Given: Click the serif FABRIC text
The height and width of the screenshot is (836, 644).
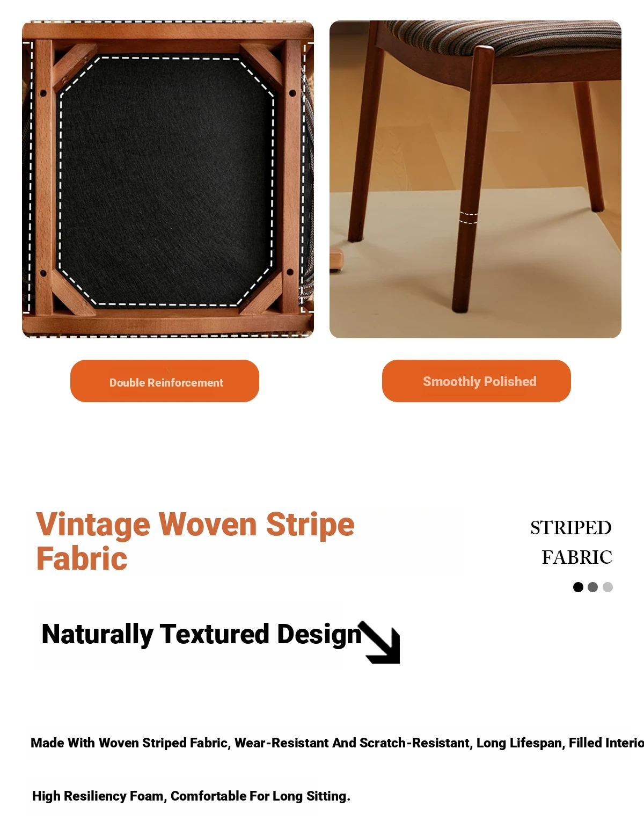Looking at the screenshot, I should pos(576,557).
